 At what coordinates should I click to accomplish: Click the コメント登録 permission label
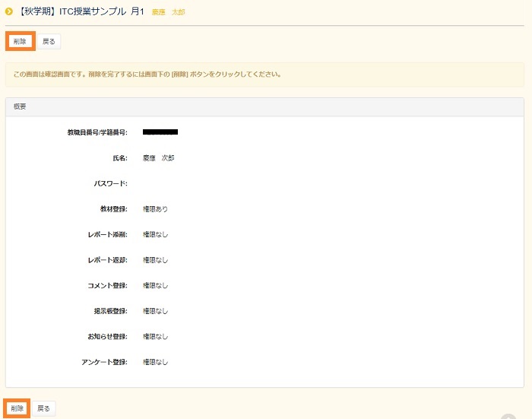tap(107, 285)
